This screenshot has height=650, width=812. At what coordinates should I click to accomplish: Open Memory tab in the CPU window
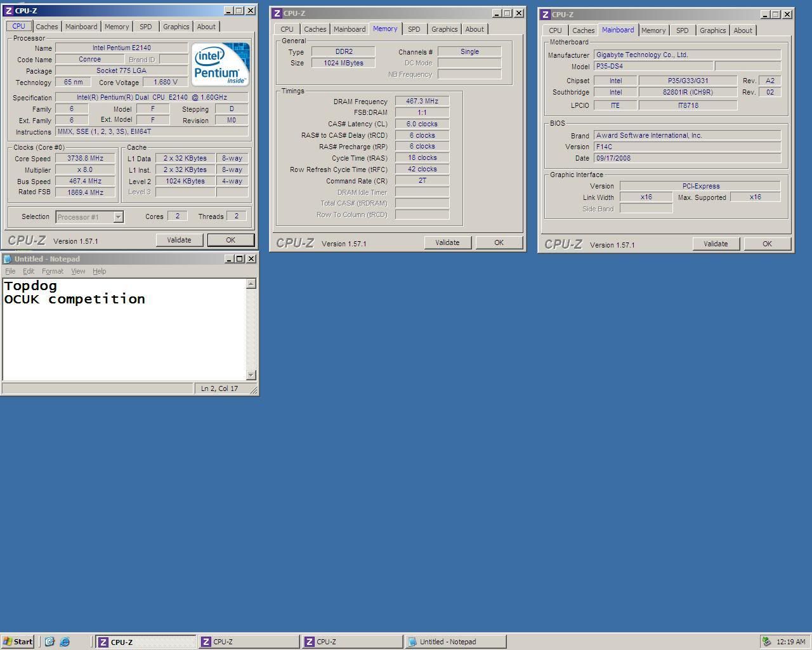(x=117, y=27)
